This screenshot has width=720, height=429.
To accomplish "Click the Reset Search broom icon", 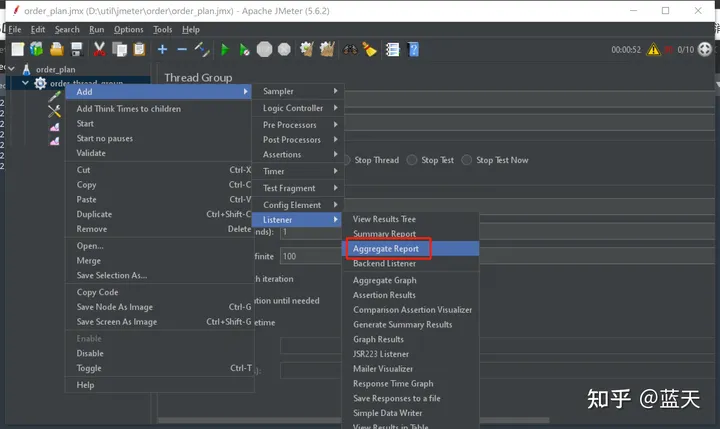I will tap(370, 49).
